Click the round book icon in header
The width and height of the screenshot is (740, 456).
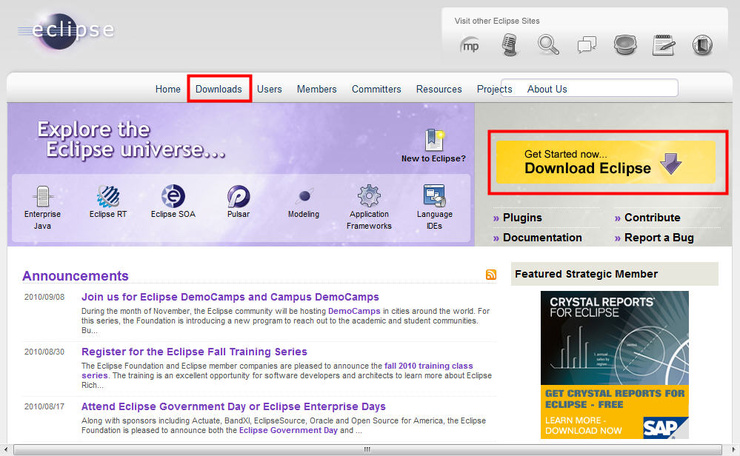pyautogui.click(x=702, y=45)
